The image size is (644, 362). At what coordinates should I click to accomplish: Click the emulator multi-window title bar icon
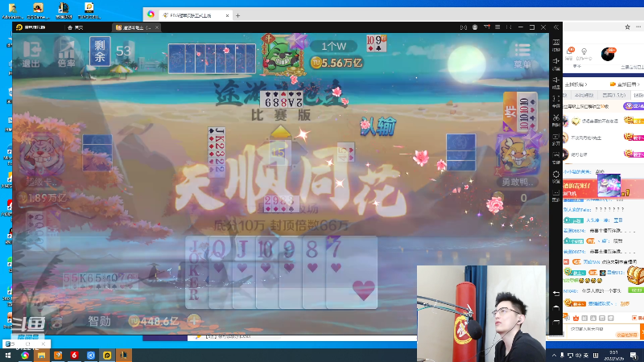click(x=464, y=27)
